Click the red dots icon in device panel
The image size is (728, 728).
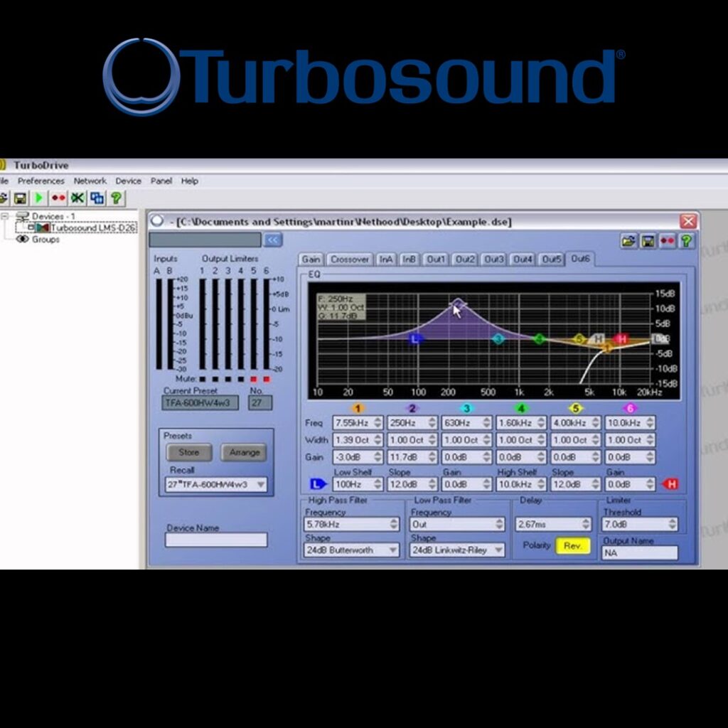click(x=667, y=241)
